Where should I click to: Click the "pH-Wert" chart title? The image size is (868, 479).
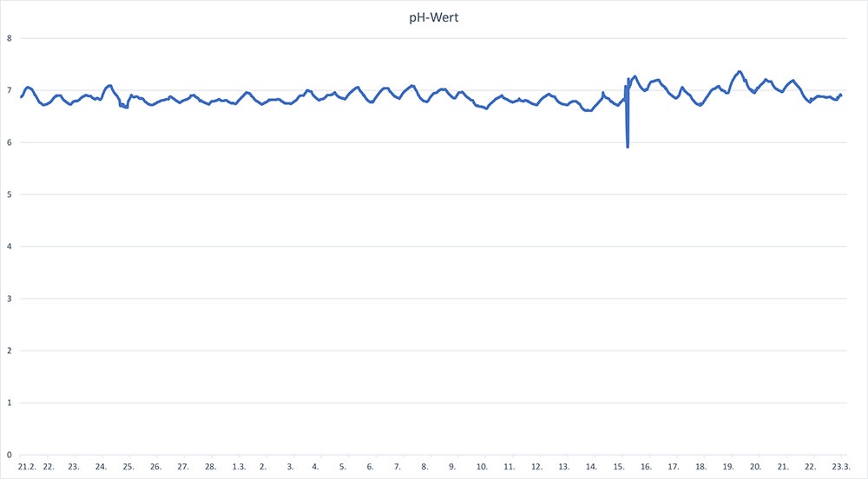[x=434, y=16]
